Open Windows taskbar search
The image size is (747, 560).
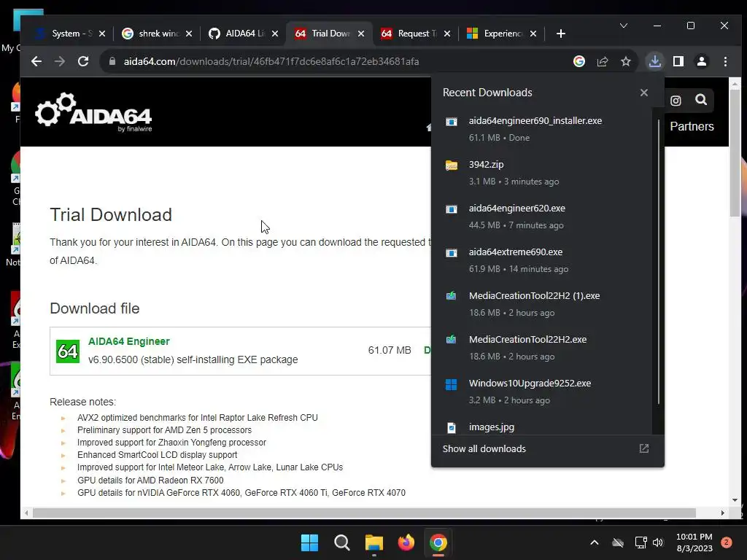(x=342, y=542)
